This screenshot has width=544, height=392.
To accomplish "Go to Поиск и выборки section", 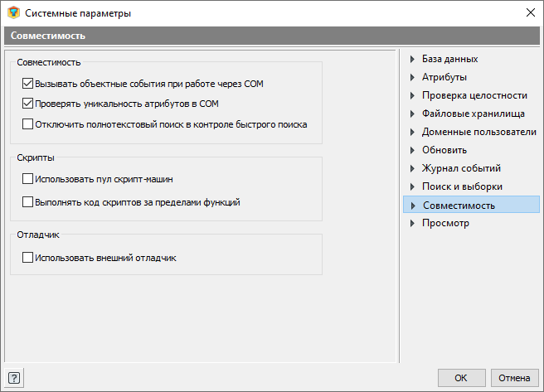I will [462, 186].
